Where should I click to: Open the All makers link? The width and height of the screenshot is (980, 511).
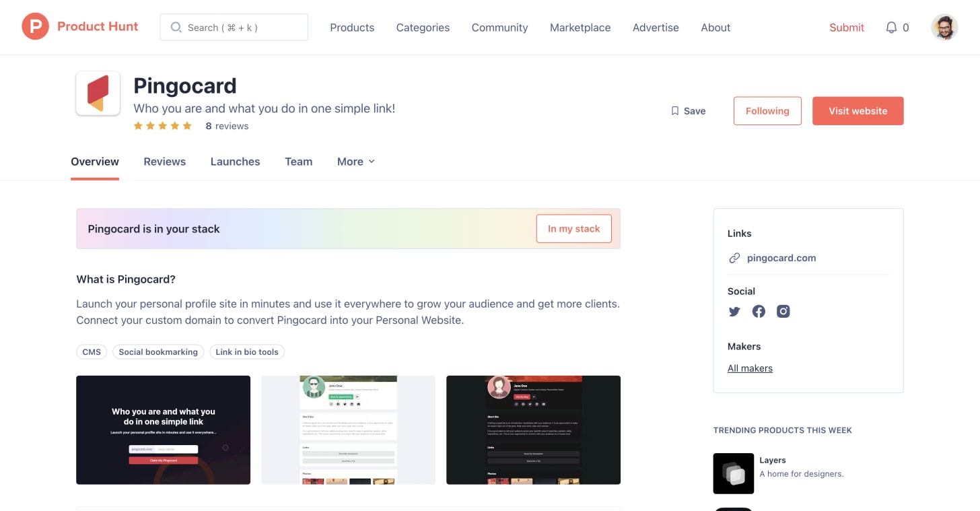(x=750, y=368)
